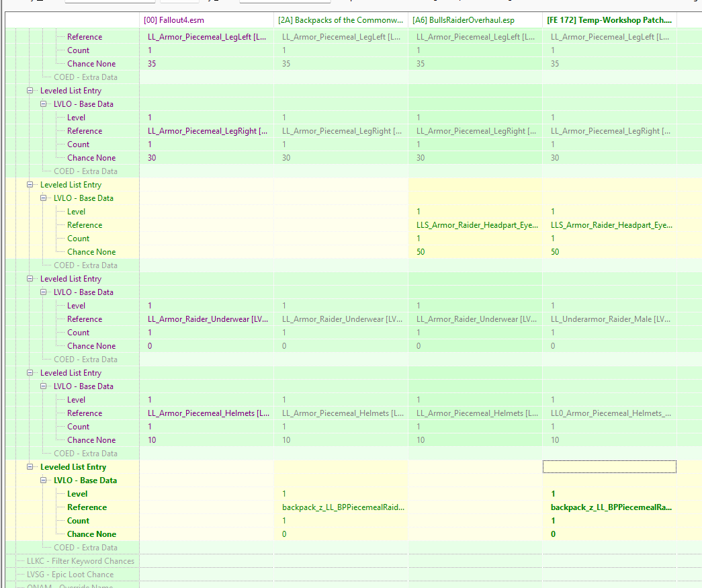Collapse Leveled List Entry containing LegRight reference
702x588 pixels.
point(30,91)
